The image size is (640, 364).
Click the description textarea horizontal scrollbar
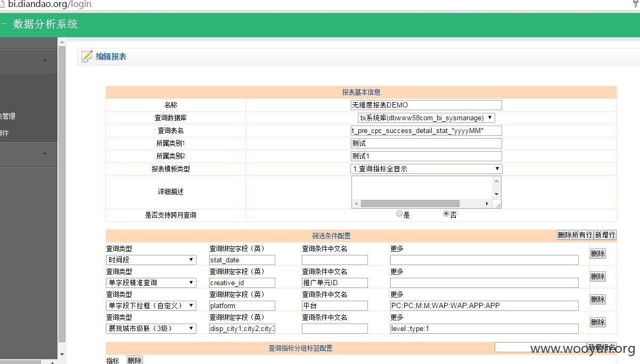coord(410,203)
